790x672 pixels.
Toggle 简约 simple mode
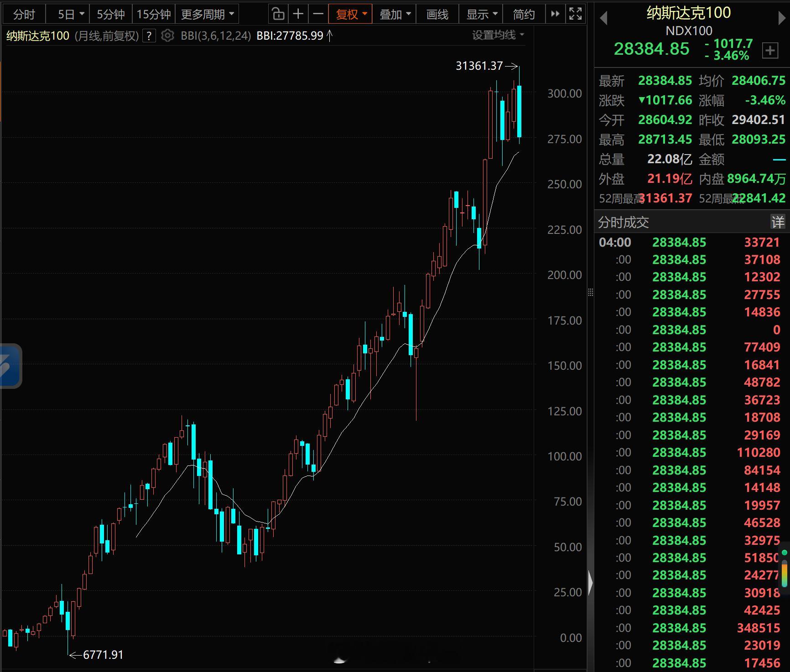click(x=524, y=15)
